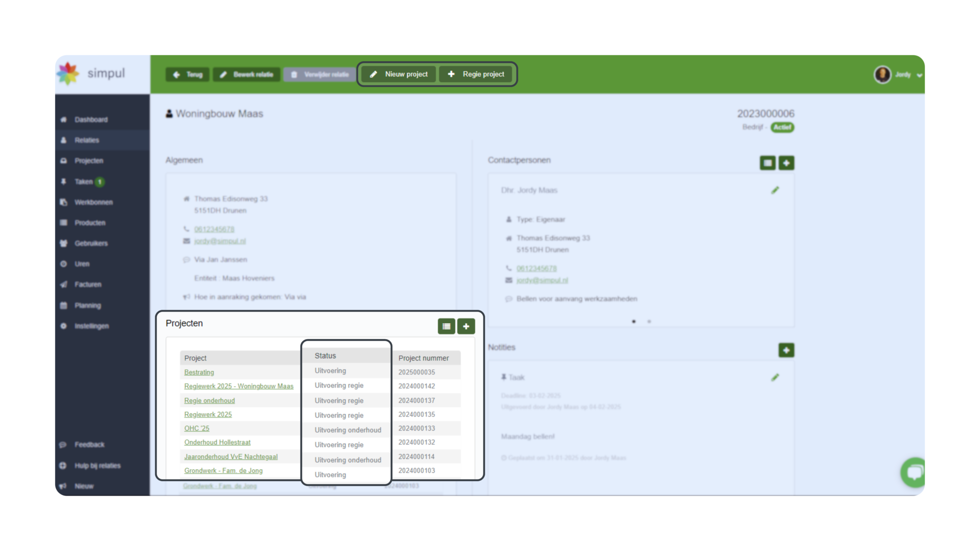The image size is (980, 551).
Task: Open the Onderhoud Hollestraat project
Action: [217, 442]
